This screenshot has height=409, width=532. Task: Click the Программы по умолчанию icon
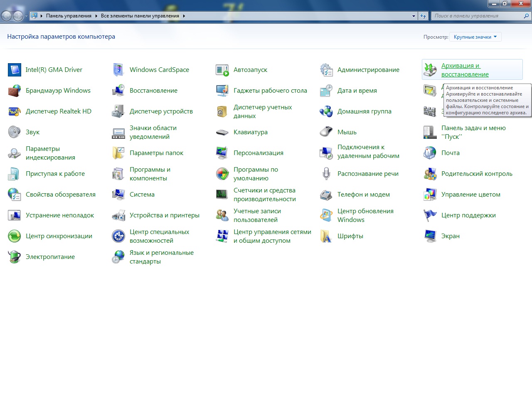[222, 174]
